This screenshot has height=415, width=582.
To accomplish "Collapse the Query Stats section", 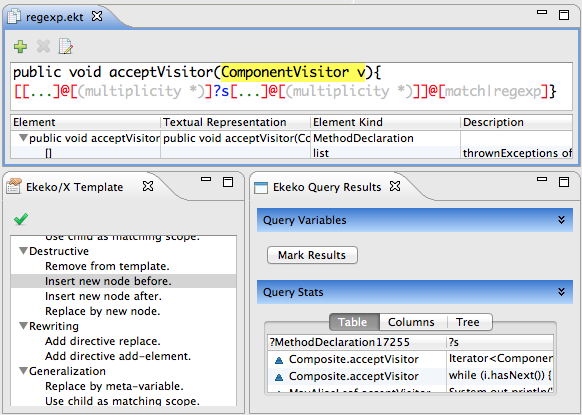I will [x=561, y=292].
